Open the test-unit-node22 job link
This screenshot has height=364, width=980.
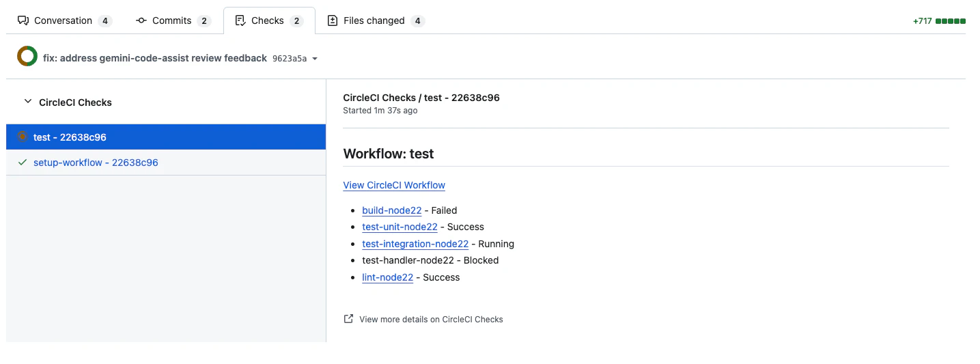(400, 227)
